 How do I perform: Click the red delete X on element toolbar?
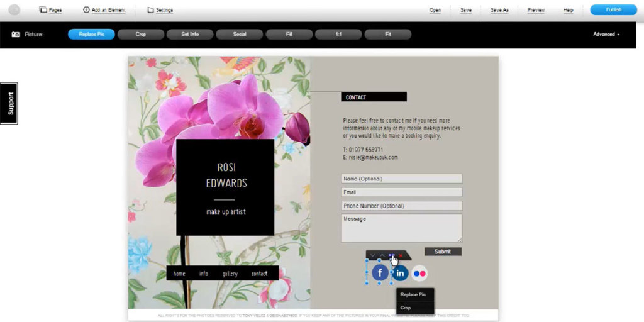tap(401, 255)
